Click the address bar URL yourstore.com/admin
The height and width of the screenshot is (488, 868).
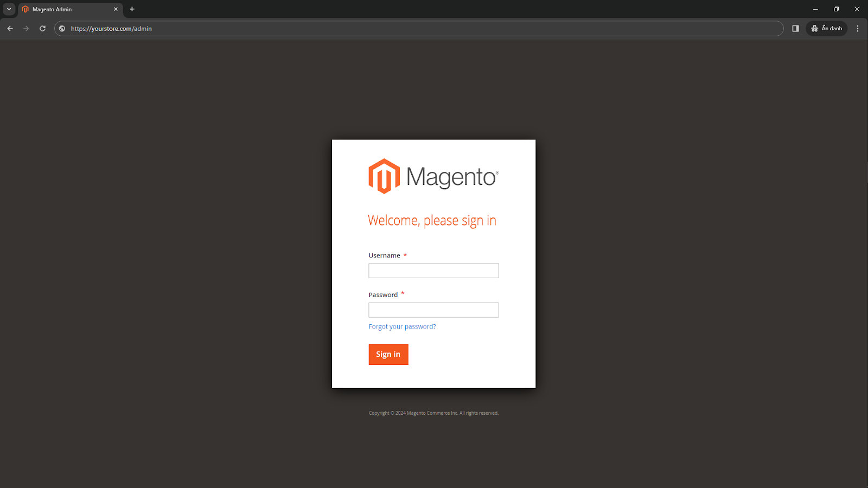(111, 29)
